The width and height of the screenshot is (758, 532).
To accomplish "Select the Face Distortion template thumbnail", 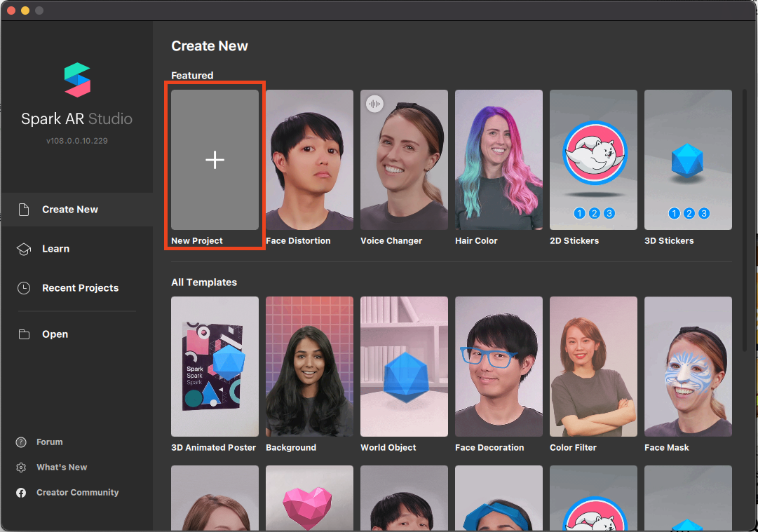I will click(x=309, y=160).
